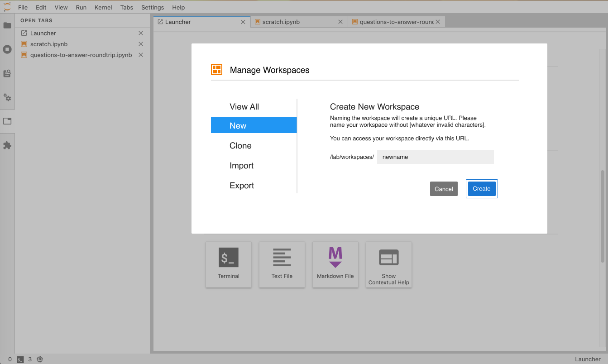
Task: Click the Create workspace button
Action: (482, 189)
